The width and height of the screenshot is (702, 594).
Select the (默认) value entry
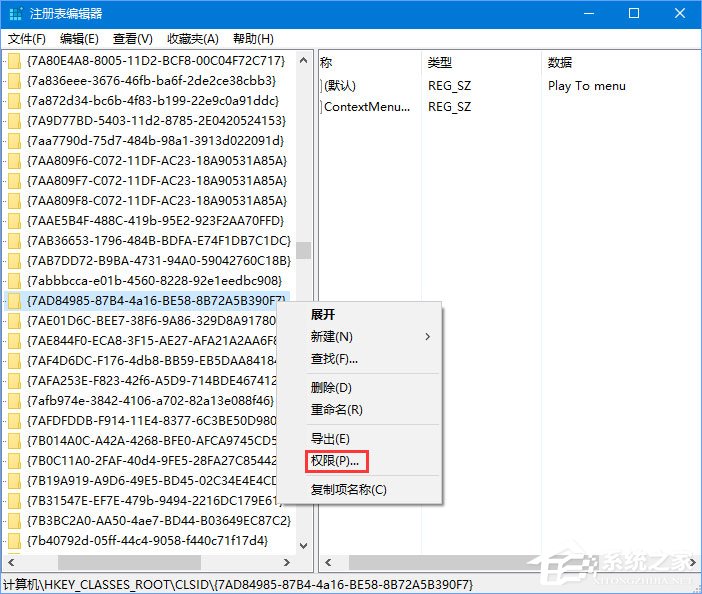coord(339,85)
